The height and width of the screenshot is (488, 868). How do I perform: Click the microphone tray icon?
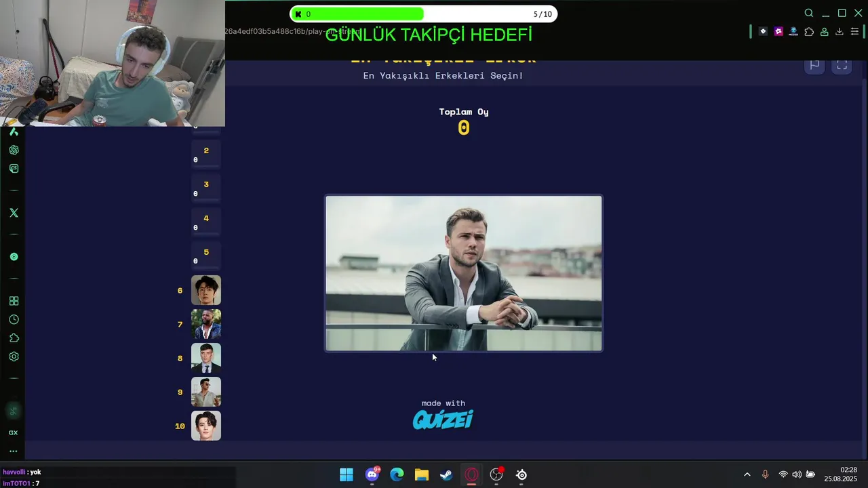tap(766, 474)
